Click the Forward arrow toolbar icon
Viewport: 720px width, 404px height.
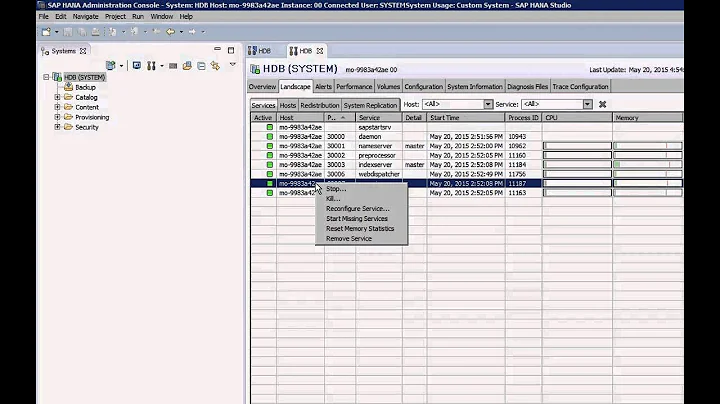click(192, 32)
